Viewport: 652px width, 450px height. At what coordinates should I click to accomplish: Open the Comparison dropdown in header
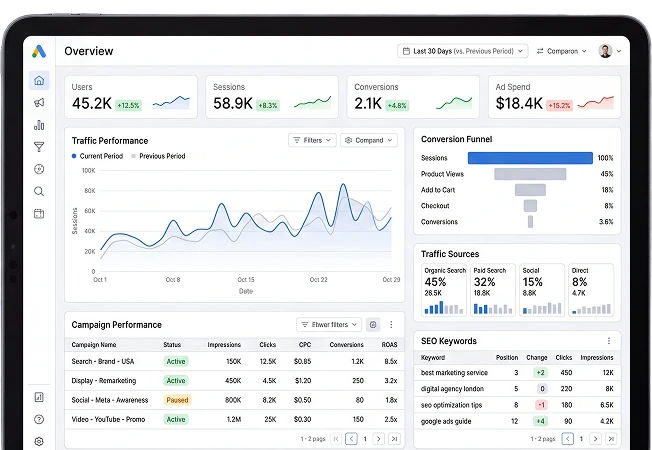[561, 51]
